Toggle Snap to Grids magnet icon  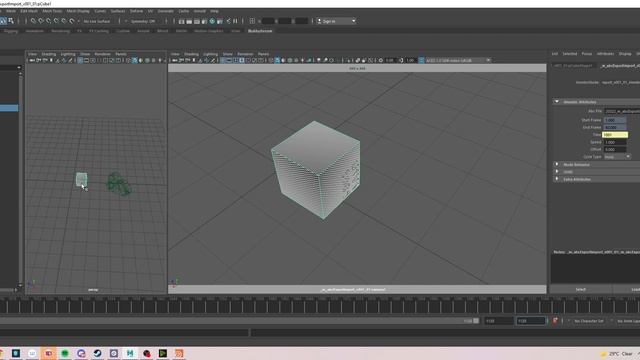pyautogui.click(x=33, y=21)
